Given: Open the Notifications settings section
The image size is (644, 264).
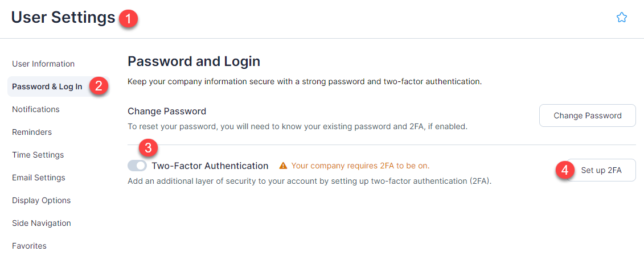Looking at the screenshot, I should (36, 109).
